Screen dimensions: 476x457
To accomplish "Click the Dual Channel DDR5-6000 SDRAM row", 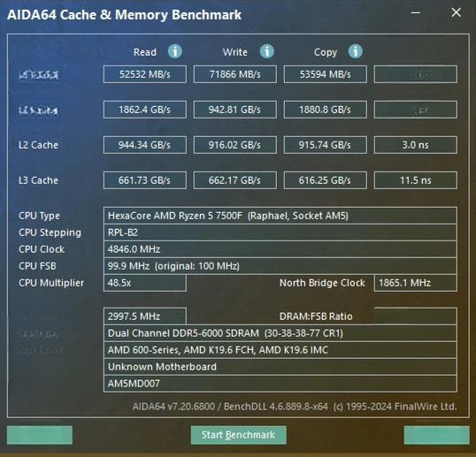I will coord(280,333).
